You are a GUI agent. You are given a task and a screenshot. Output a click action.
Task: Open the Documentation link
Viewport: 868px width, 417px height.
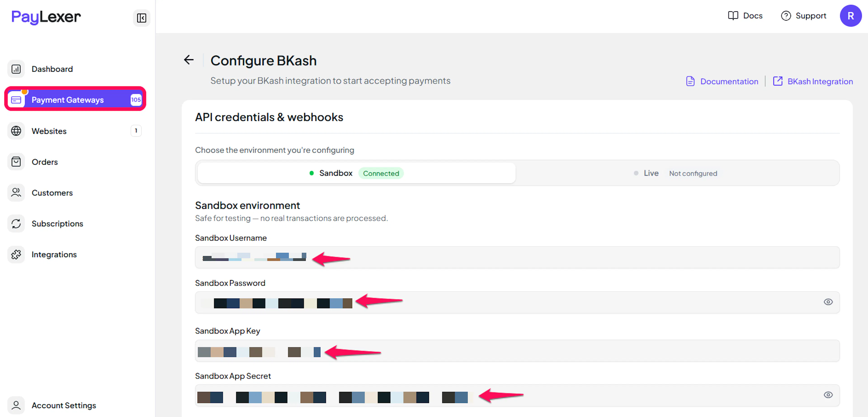coord(722,81)
